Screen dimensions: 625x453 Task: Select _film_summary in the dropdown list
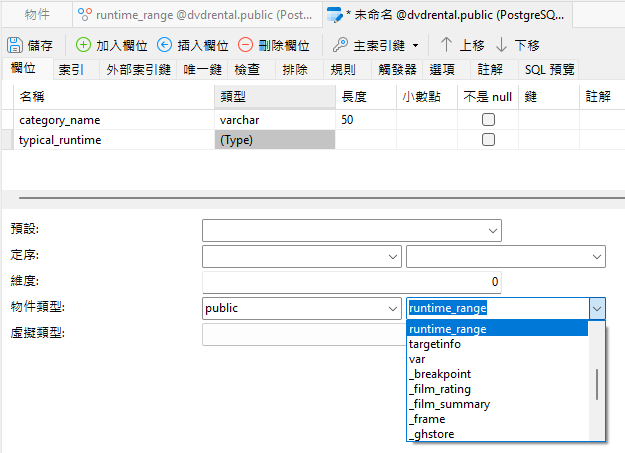pos(497,404)
